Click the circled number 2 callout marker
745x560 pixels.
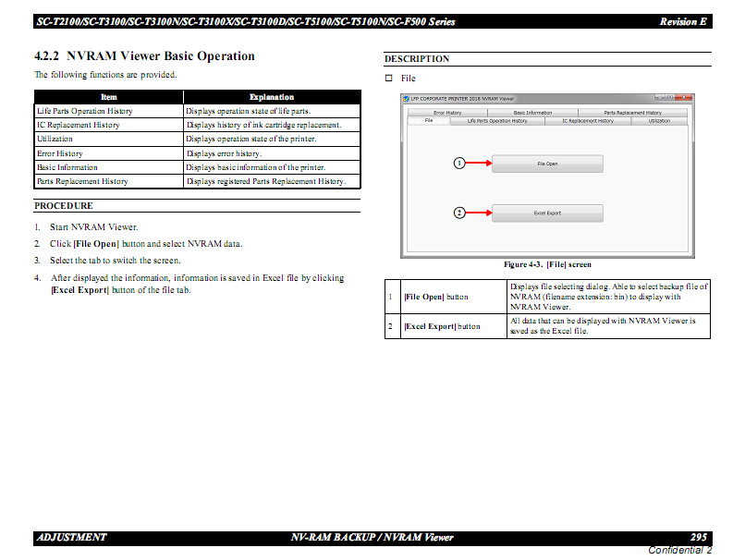point(459,213)
